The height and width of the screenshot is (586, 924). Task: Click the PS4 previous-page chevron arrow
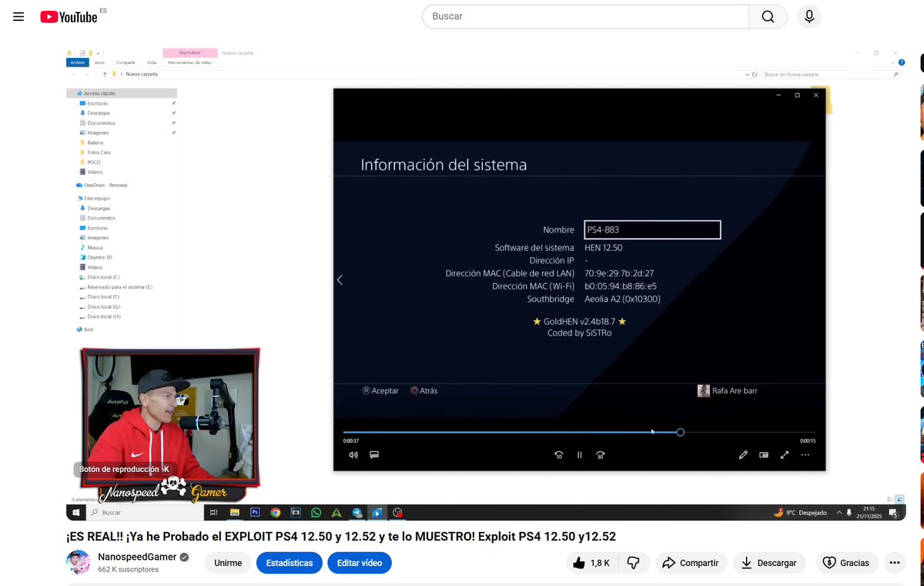click(340, 280)
